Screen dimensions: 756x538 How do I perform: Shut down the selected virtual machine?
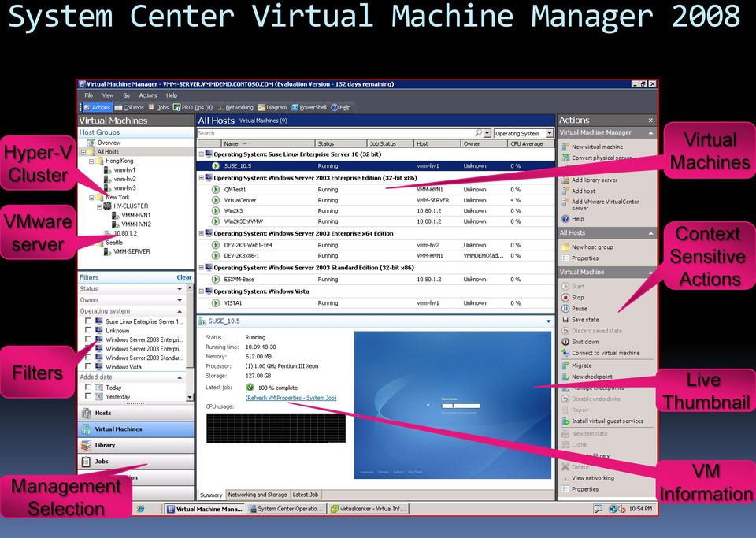(x=580, y=342)
